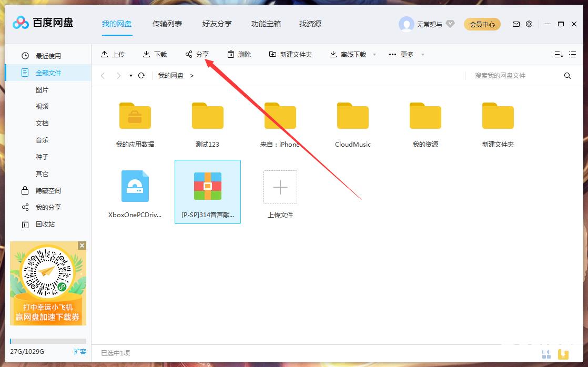
Task: Open the 找资源 tab
Action: click(x=310, y=24)
